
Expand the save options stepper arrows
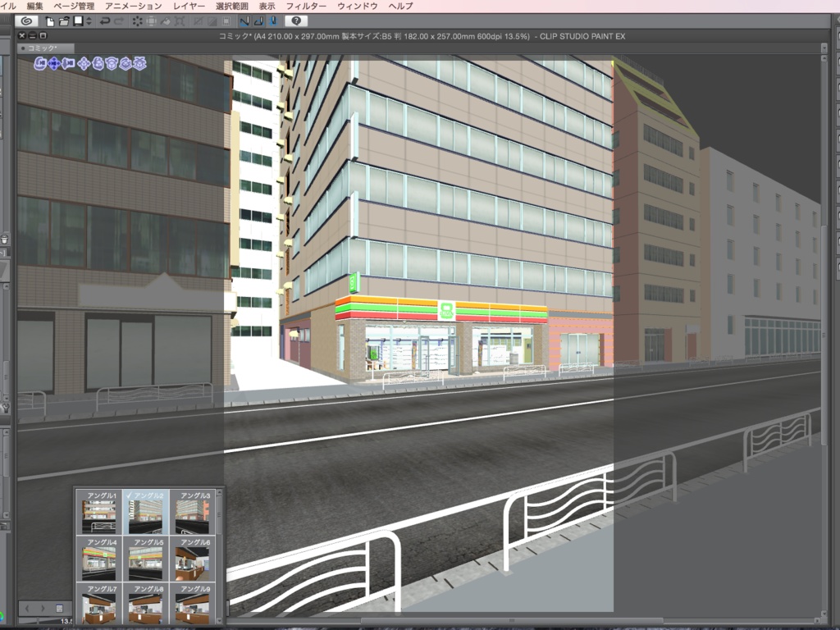click(89, 21)
